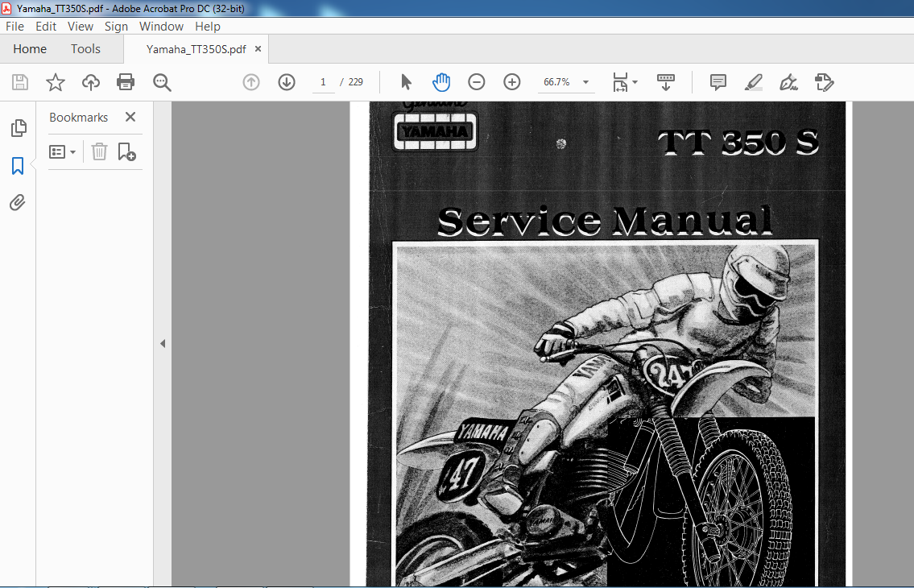Screen dimensions: 914x588
Task: Open the Stamp tool icon
Action: pos(825,82)
